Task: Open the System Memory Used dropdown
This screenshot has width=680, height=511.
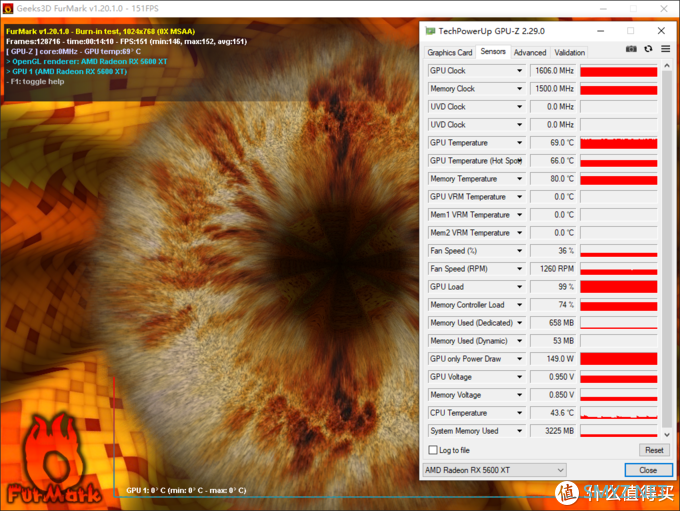Action: coord(520,431)
